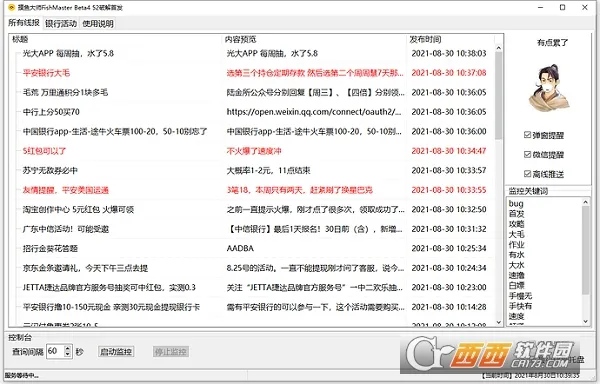Click the keyword list scrollbar up arrow
Screen dimensions: 600x384
click(585, 202)
